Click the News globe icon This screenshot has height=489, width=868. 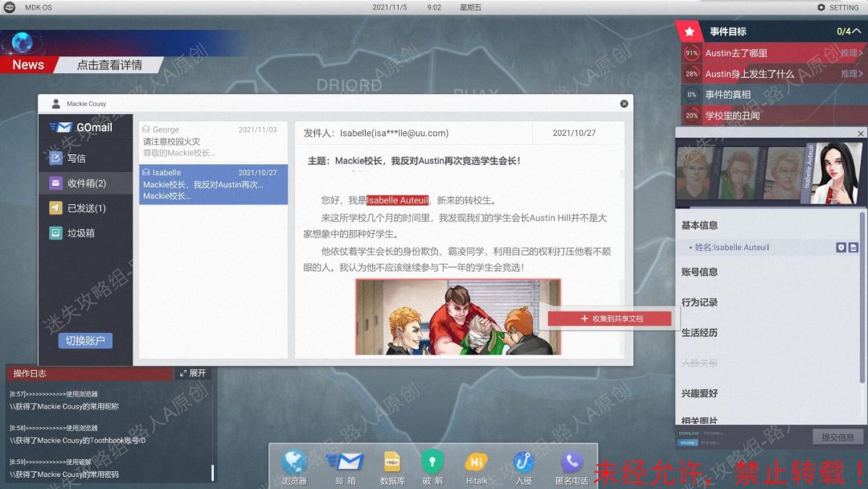tap(23, 43)
